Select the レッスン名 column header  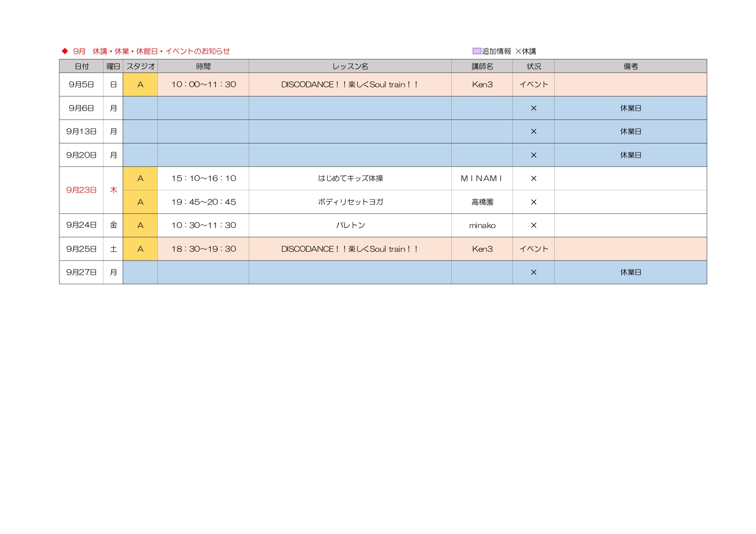pyautogui.click(x=350, y=66)
